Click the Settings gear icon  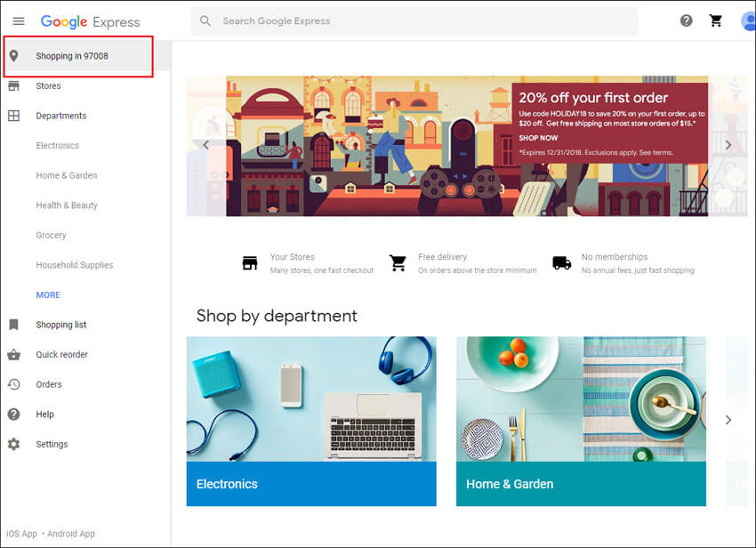pos(14,444)
